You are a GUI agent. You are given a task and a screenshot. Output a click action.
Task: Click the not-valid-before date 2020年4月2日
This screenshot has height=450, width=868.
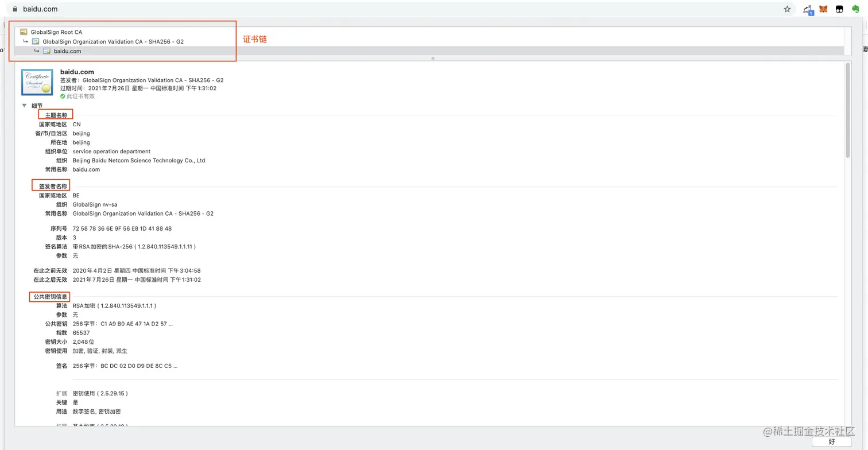click(137, 271)
